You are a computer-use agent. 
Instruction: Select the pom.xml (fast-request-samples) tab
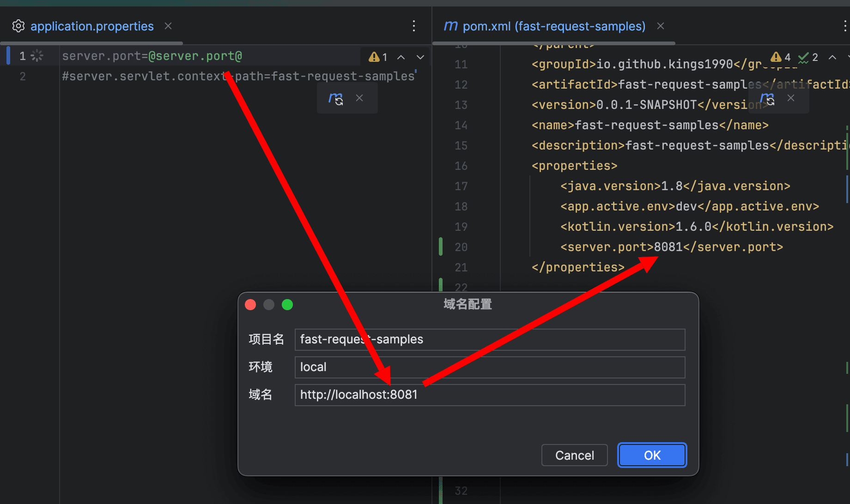tap(554, 26)
